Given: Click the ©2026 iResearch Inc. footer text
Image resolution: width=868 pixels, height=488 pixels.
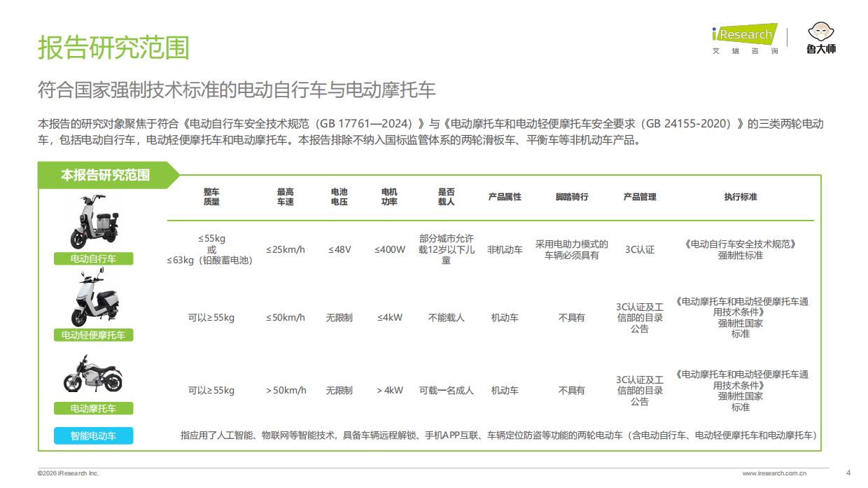Looking at the screenshot, I should click(x=69, y=473).
